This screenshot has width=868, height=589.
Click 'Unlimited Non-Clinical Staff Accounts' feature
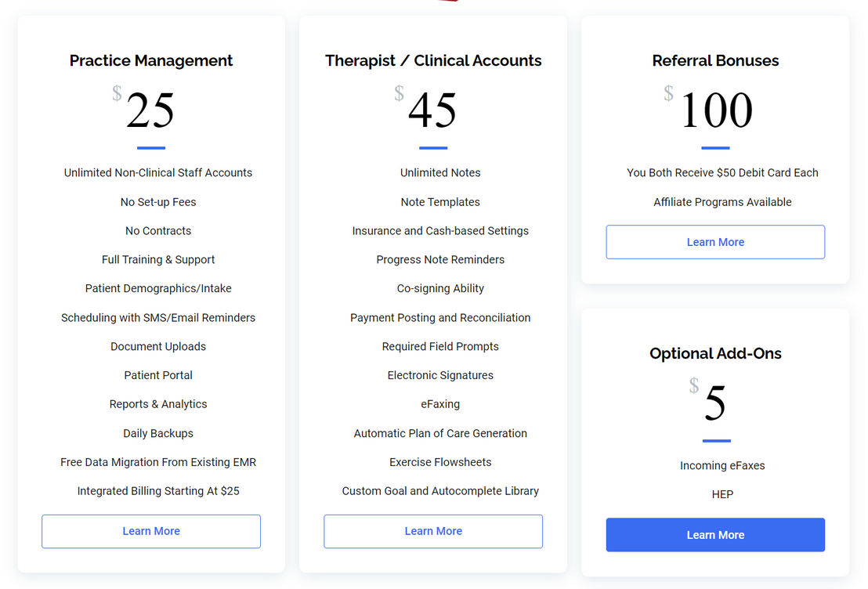[157, 173]
